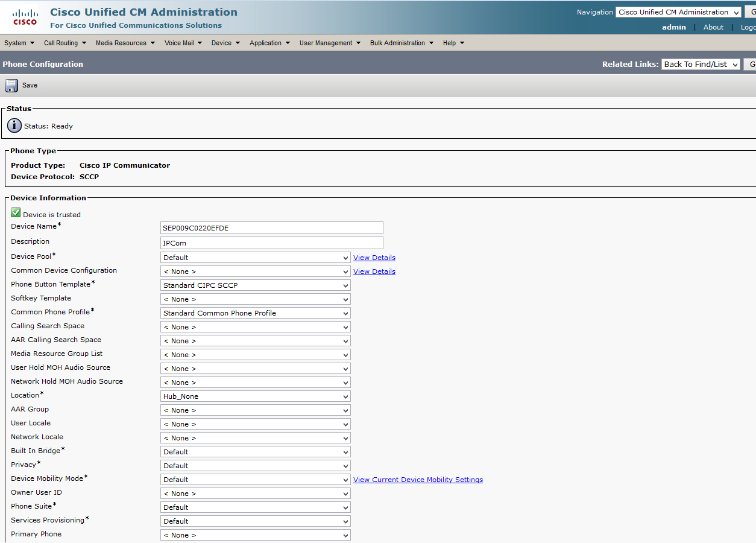Open the Voice Mail menu
The width and height of the screenshot is (756, 543).
click(183, 43)
